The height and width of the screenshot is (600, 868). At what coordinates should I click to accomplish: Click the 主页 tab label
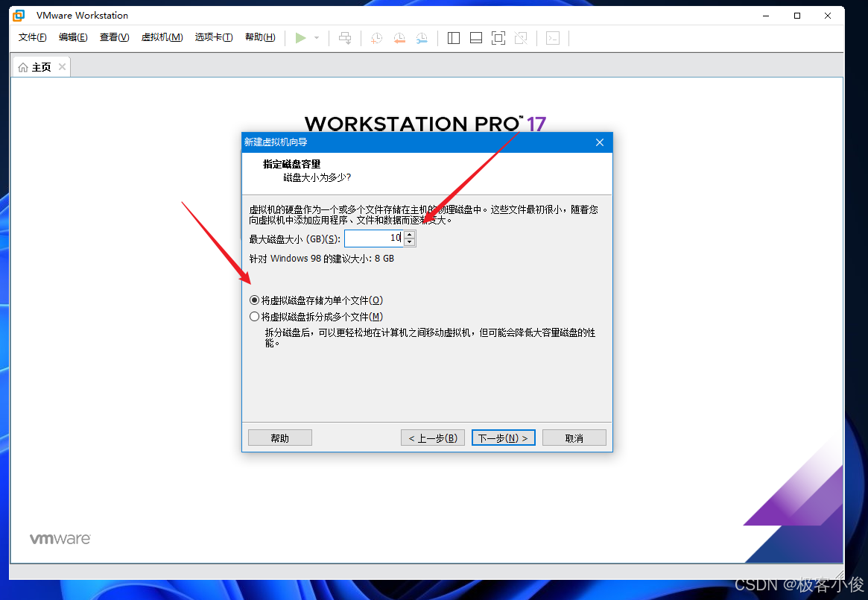[x=42, y=67]
